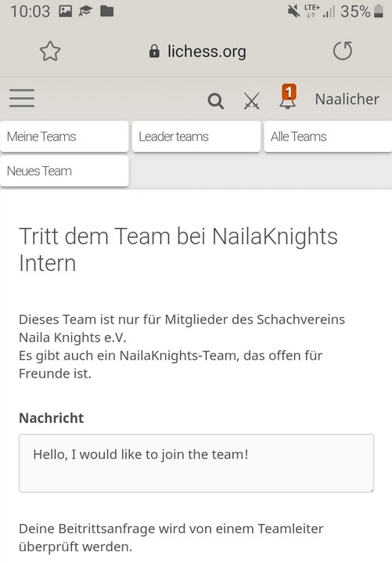
Task: Tap the battery status icon
Action: [379, 11]
